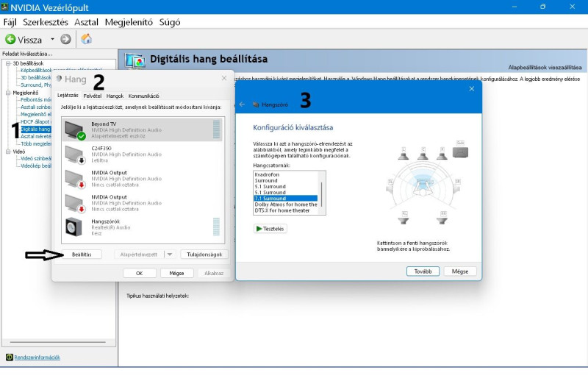Collapse the Videó tree node
The image size is (588, 384).
point(8,152)
